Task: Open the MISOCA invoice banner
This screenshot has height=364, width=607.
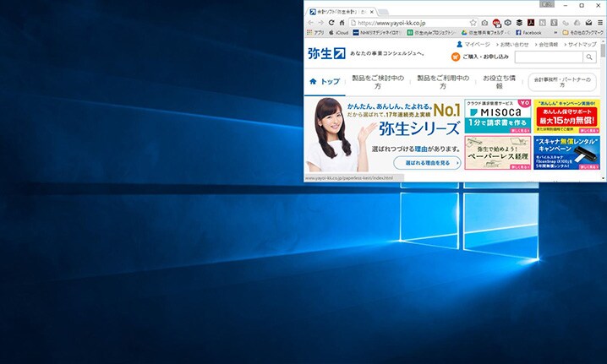Action: coord(497,117)
